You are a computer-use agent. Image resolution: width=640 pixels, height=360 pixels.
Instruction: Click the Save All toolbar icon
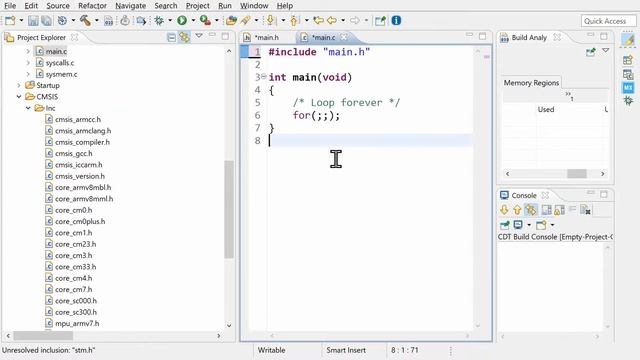[x=47, y=20]
